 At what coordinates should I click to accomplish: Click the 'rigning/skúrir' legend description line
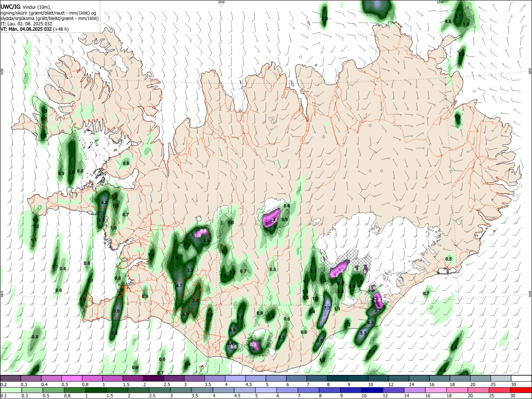click(x=48, y=12)
